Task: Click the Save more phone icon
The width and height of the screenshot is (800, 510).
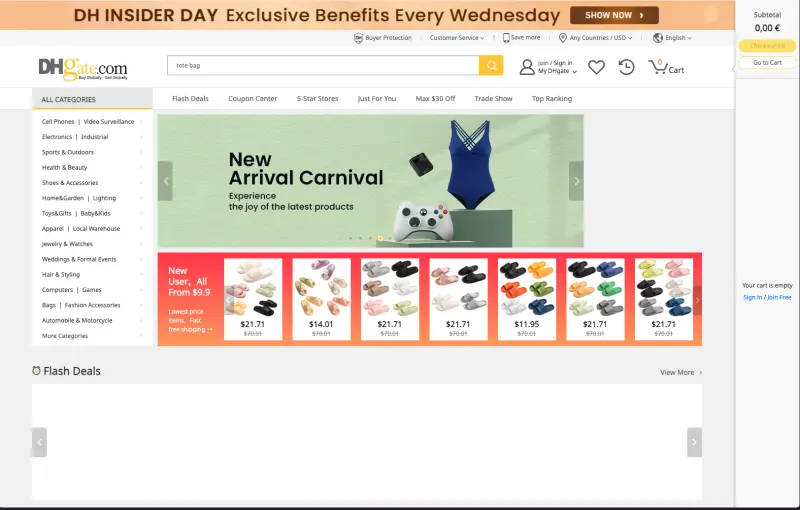Action: click(x=506, y=38)
